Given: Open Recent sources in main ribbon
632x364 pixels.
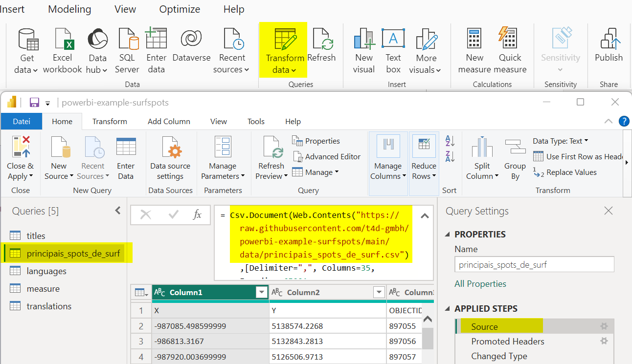Looking at the screenshot, I should click(232, 51).
